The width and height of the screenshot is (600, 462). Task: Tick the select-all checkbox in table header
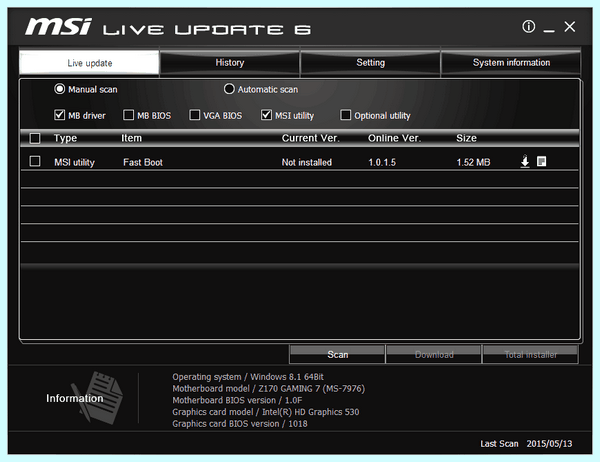(x=35, y=138)
